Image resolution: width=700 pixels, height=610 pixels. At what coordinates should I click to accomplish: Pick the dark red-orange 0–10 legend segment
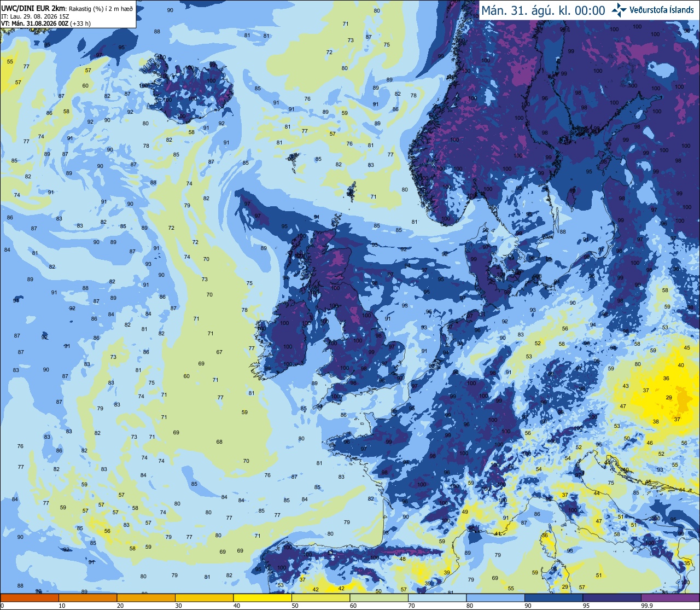[x=30, y=597]
